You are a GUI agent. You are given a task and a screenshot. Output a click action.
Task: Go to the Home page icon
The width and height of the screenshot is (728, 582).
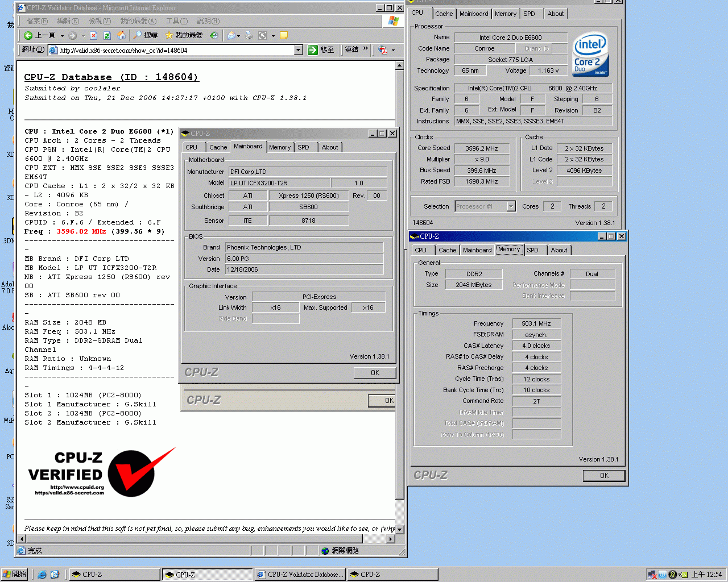(x=121, y=35)
